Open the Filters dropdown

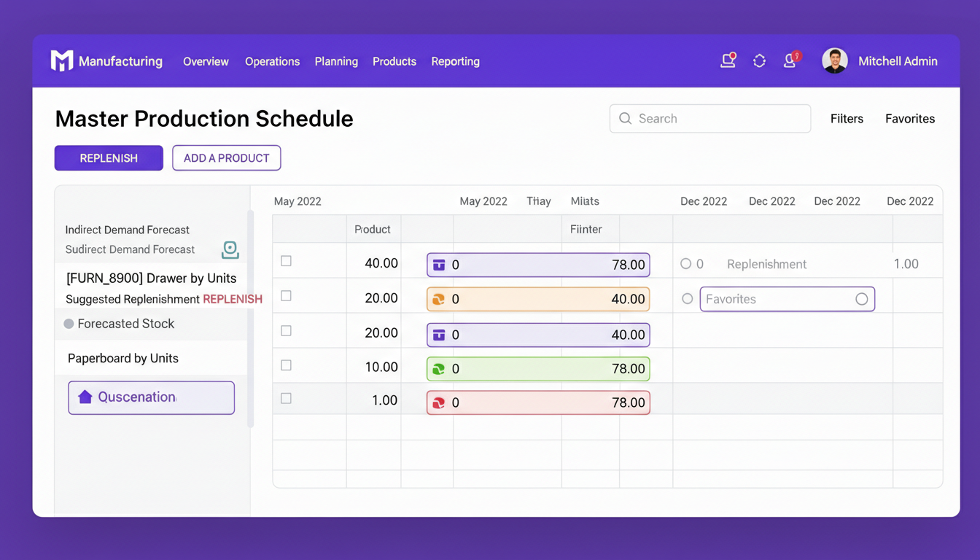(847, 119)
